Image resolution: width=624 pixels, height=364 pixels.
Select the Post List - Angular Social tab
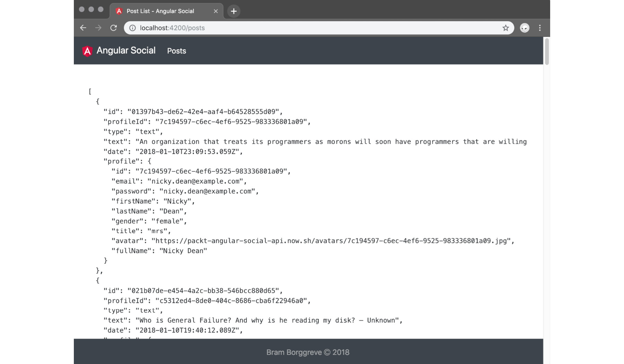(166, 11)
